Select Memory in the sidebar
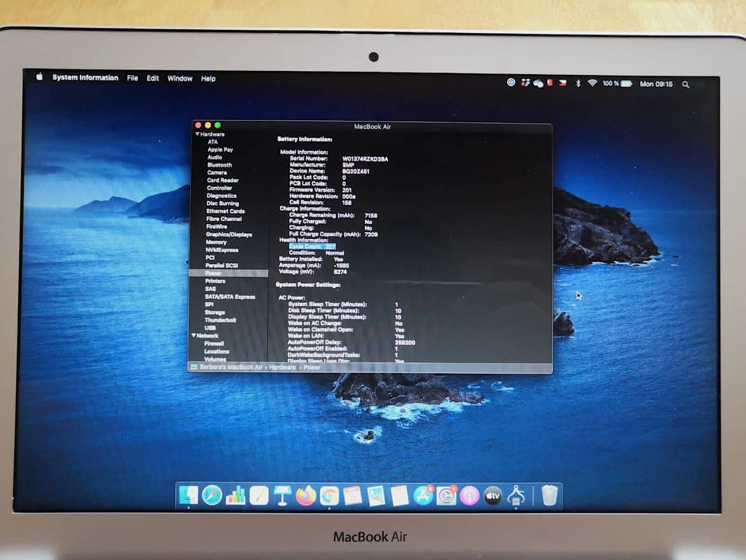The image size is (746, 560). point(216,242)
